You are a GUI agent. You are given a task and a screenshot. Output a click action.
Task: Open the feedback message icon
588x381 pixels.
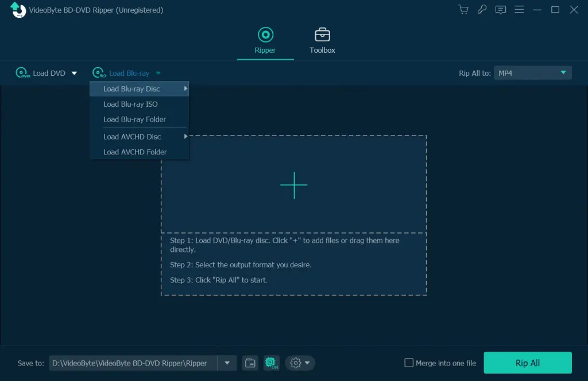tap(501, 10)
